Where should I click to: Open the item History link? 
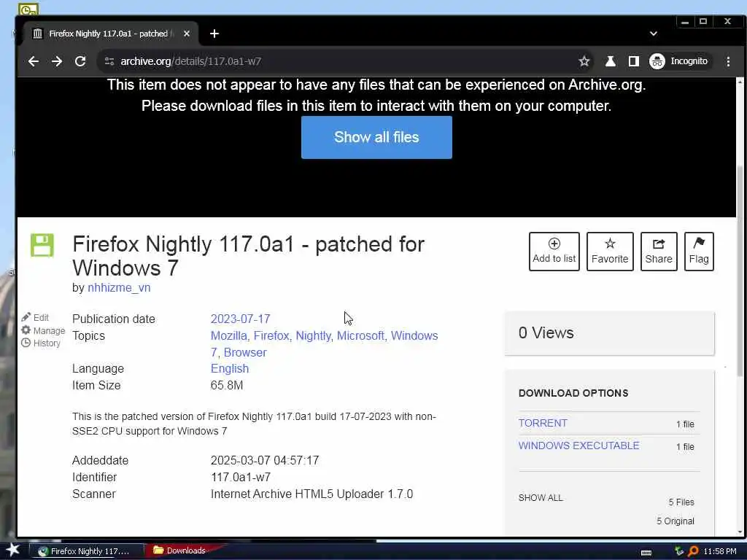[41, 343]
